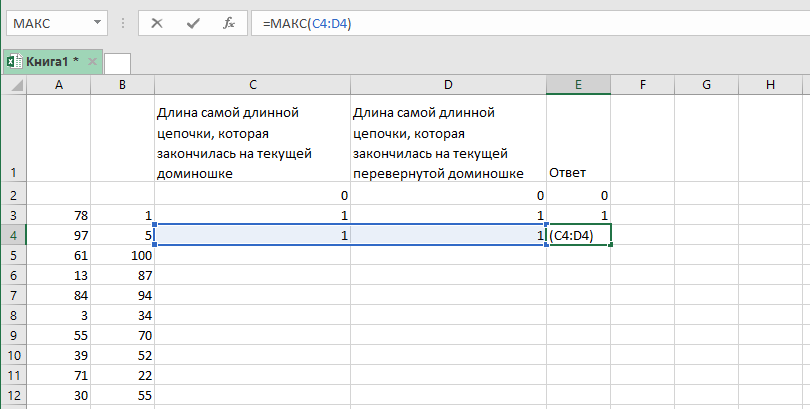Select the row 4 header
The image size is (810, 409).
13,235
